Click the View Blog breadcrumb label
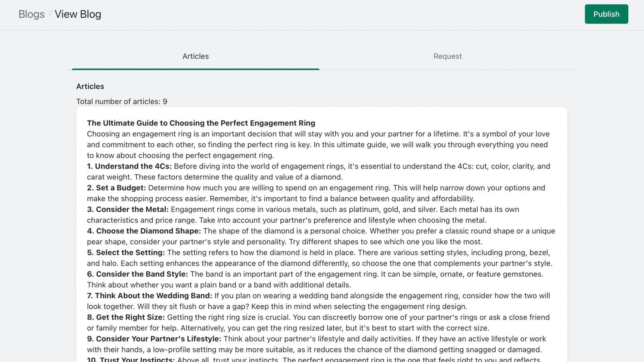 (x=78, y=14)
